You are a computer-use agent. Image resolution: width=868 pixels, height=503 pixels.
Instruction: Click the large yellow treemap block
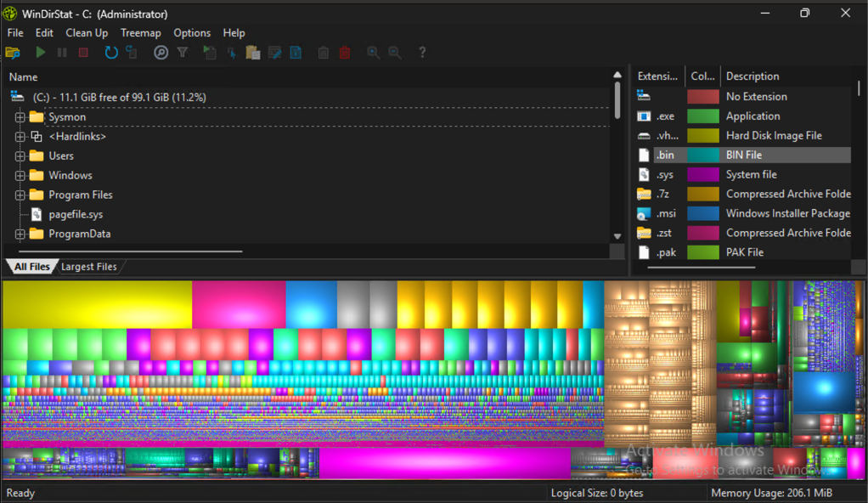pos(97,303)
